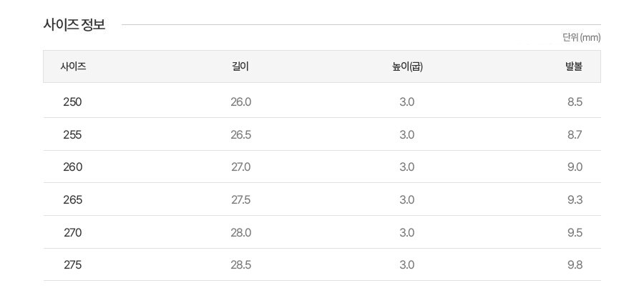Select the 발볼 column header

coord(574,66)
